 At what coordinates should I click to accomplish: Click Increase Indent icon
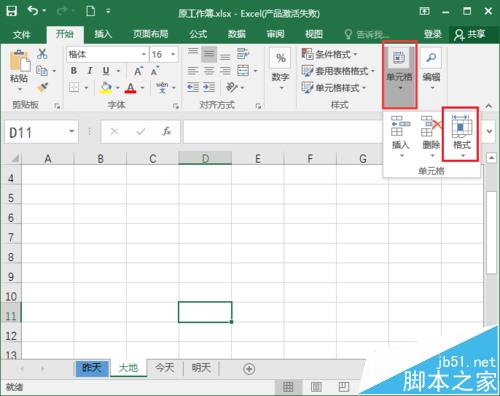tap(209, 87)
